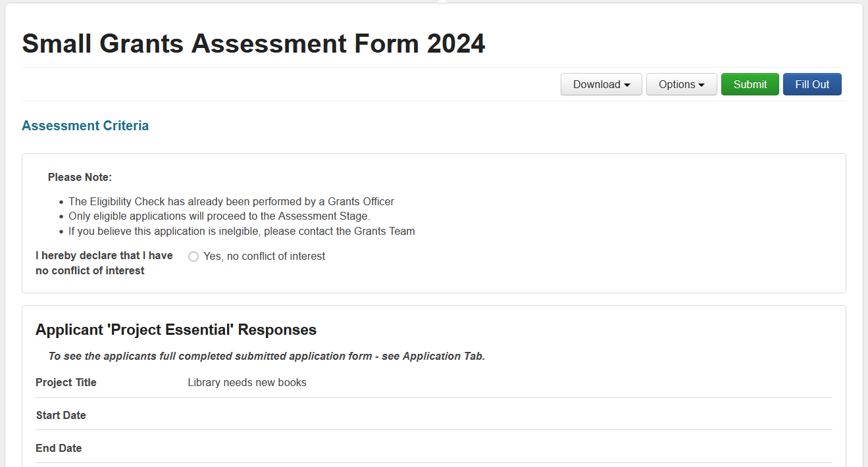Click the 'Yes, no conflict of interest' label

[264, 257]
